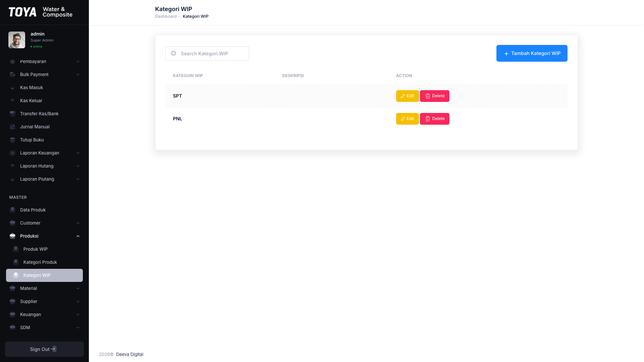Click the TOYA Water & Composite logo
This screenshot has width=644, height=362.
tap(40, 12)
